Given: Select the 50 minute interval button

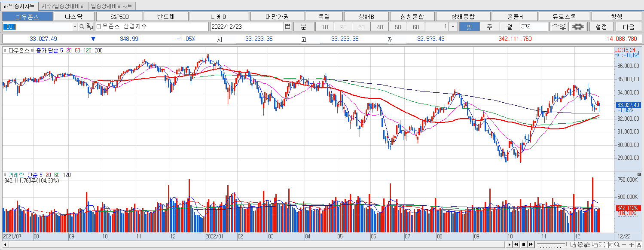Looking at the screenshot, I should click(398, 27).
